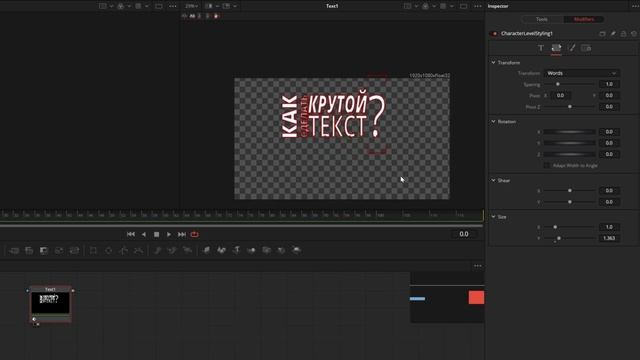The width and height of the screenshot is (640, 360).
Task: Select the Ellipse mask tool in toolbar
Action: pyautogui.click(x=109, y=250)
